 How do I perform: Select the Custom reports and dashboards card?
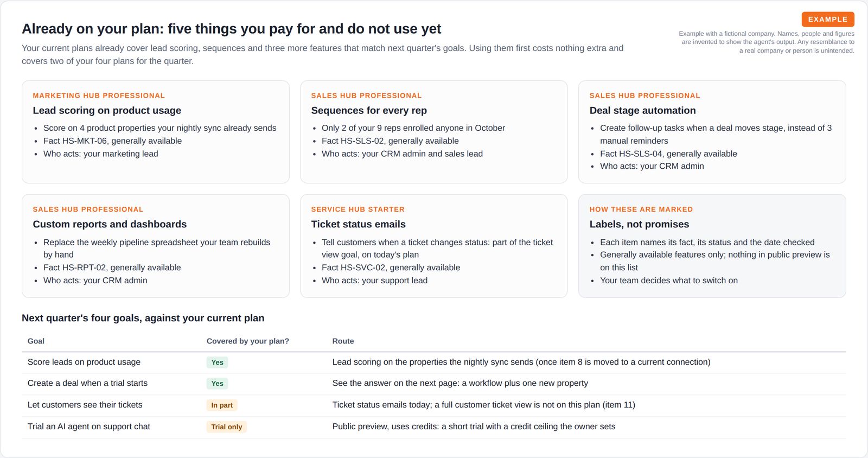(x=155, y=246)
